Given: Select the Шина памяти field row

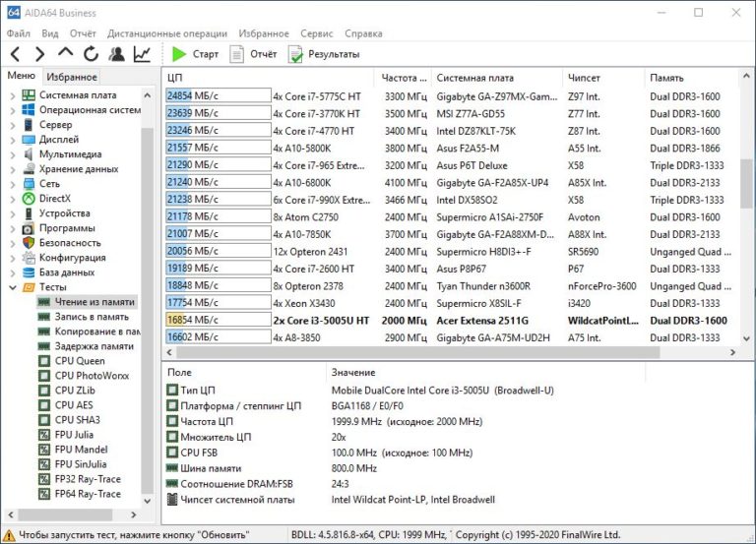Looking at the screenshot, I should (273, 468).
